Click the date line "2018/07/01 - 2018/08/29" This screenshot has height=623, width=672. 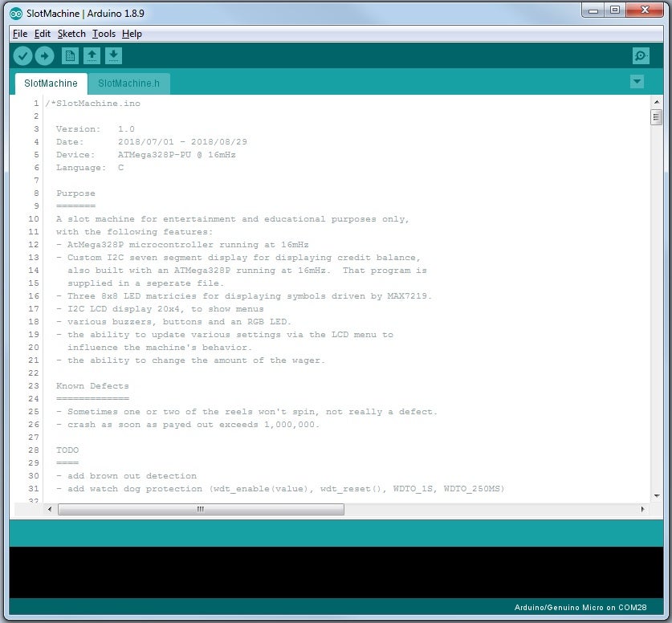tap(182, 142)
